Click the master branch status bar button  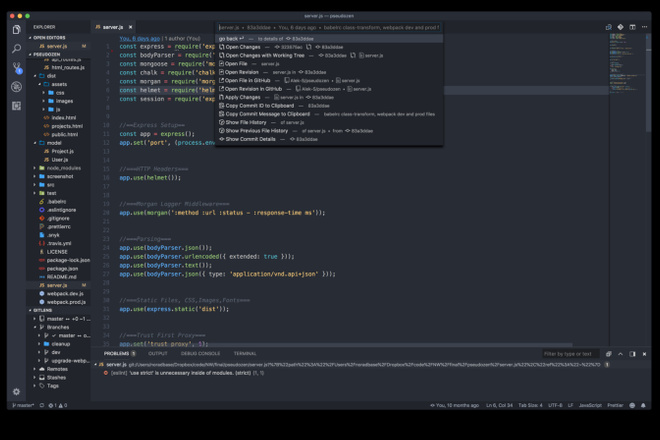coord(23,405)
